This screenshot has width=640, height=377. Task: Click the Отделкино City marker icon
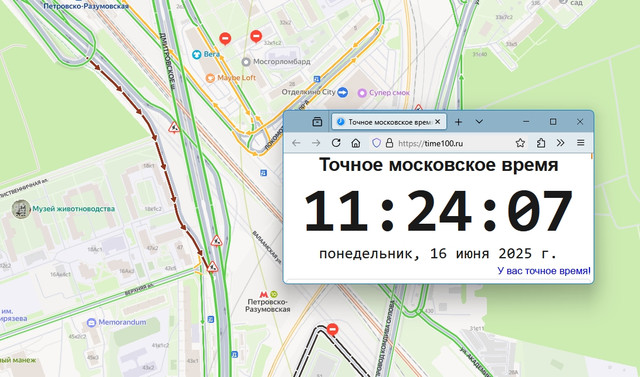(x=342, y=92)
